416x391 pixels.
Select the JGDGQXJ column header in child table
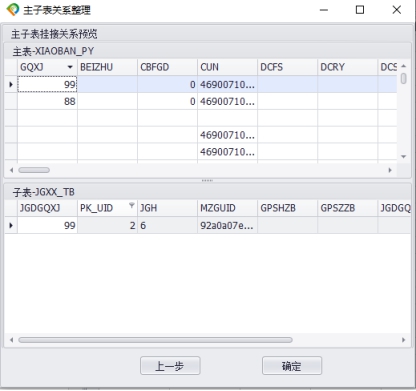pos(47,208)
